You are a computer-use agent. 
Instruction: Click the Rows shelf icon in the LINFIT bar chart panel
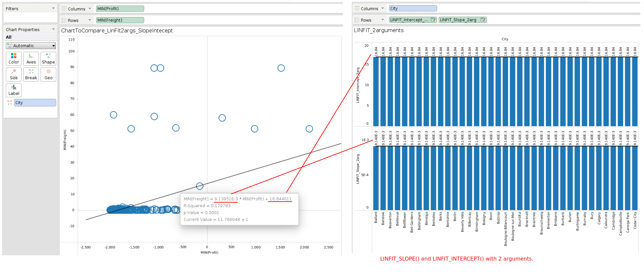(357, 20)
